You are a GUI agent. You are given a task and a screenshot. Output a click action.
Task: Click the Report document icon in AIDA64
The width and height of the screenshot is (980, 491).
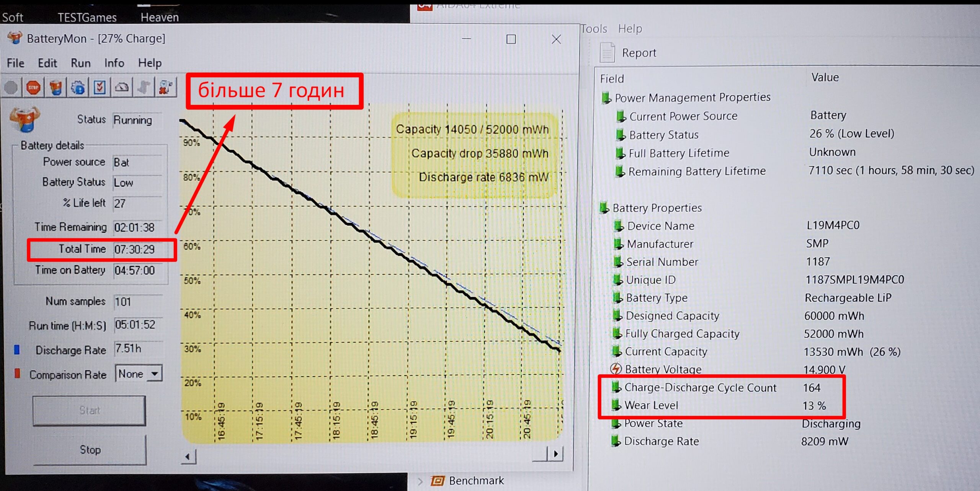[x=607, y=52]
